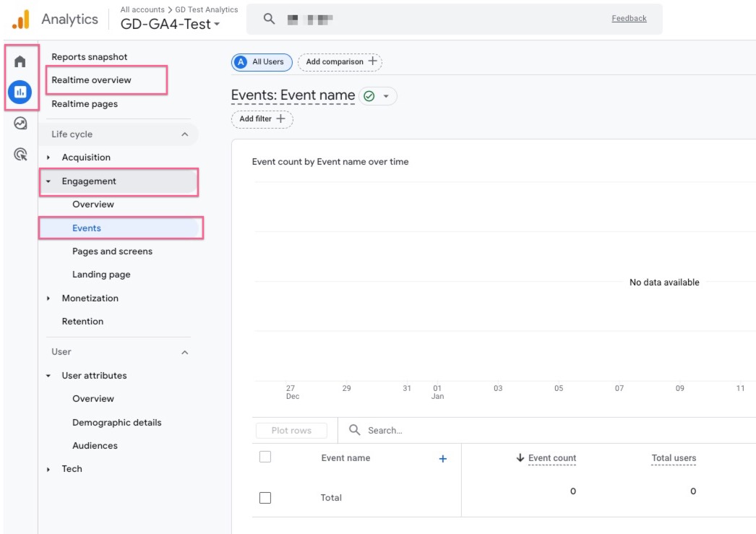
Task: Click the "No data available" text
Action: (664, 283)
